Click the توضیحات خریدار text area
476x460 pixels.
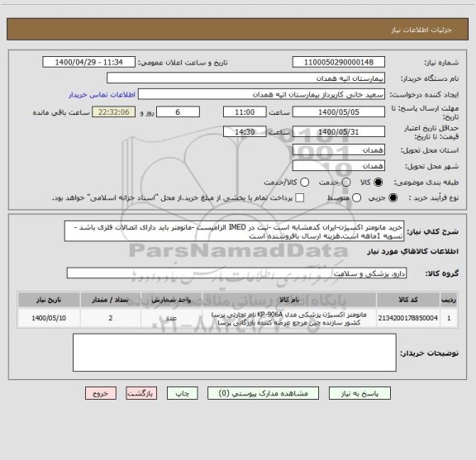click(x=235, y=353)
